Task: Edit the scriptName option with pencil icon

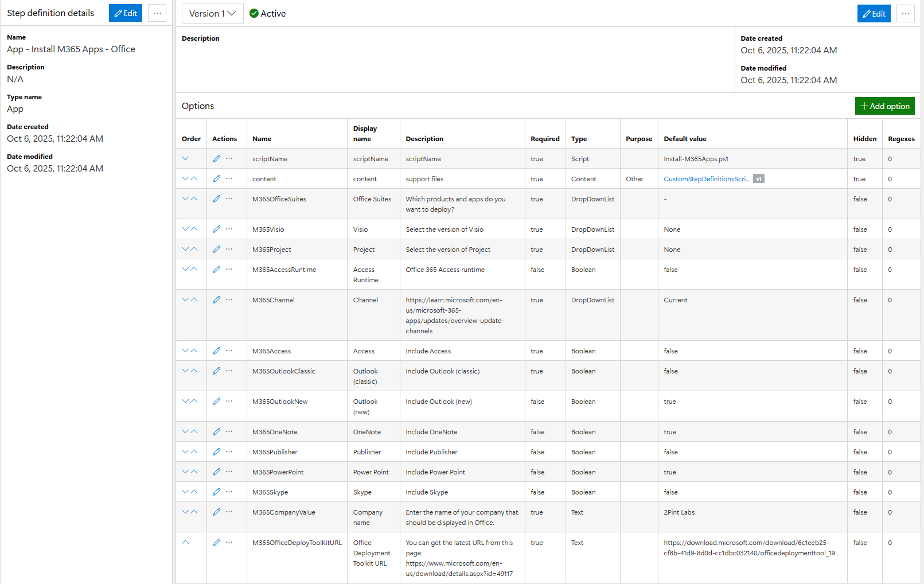Action: click(x=216, y=158)
